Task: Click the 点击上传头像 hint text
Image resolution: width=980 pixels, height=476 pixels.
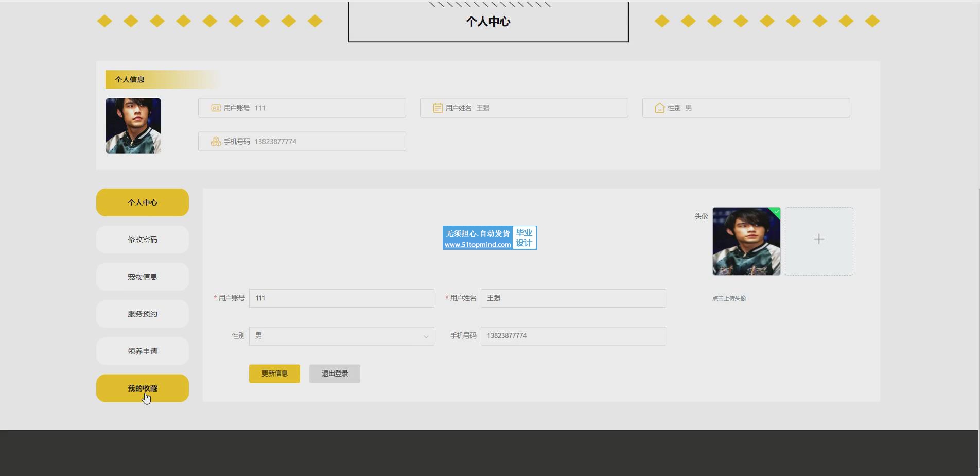Action: coord(729,298)
